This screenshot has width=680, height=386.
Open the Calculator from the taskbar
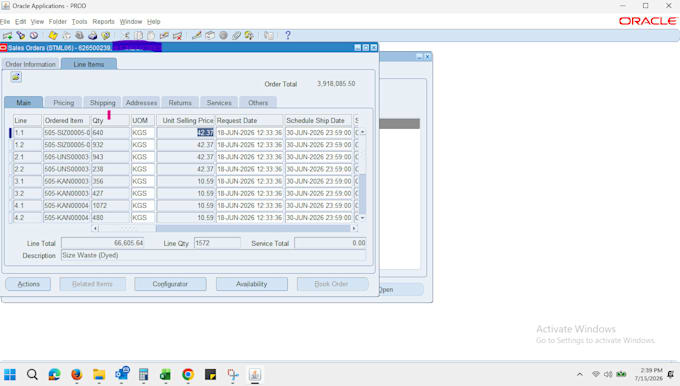(x=144, y=374)
